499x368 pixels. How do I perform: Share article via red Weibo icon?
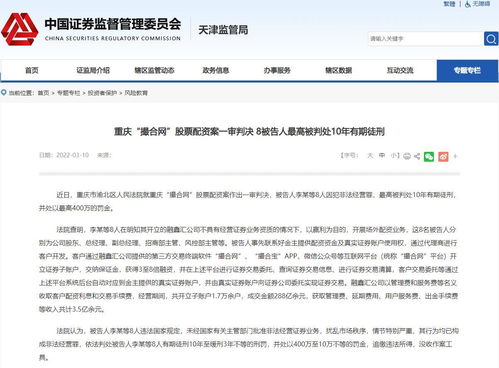tap(443, 156)
